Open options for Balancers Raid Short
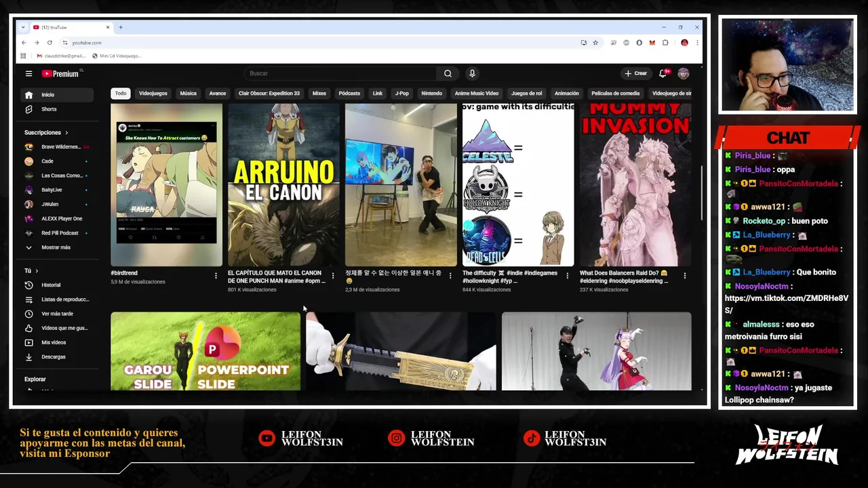This screenshot has height=488, width=868. (685, 276)
